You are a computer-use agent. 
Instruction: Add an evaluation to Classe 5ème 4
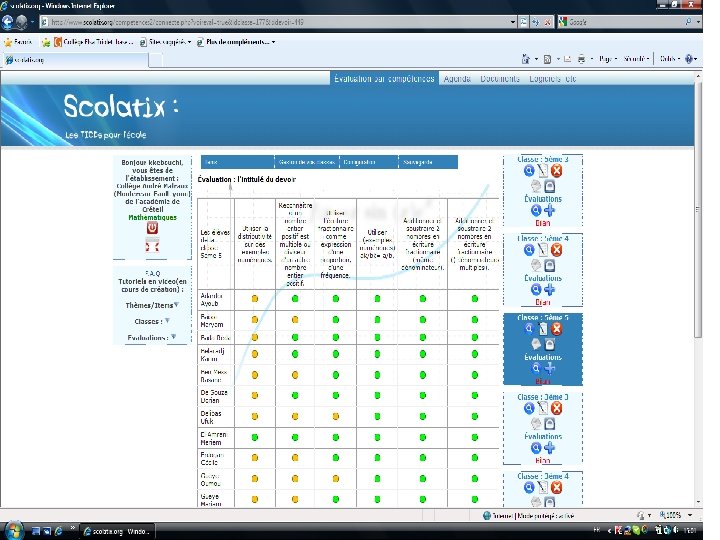(x=550, y=290)
